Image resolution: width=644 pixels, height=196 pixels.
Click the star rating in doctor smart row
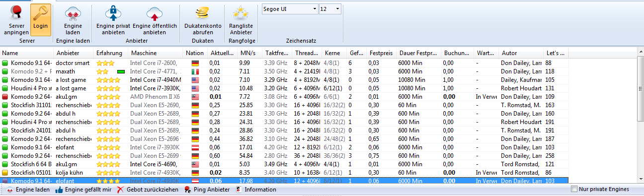105,63
